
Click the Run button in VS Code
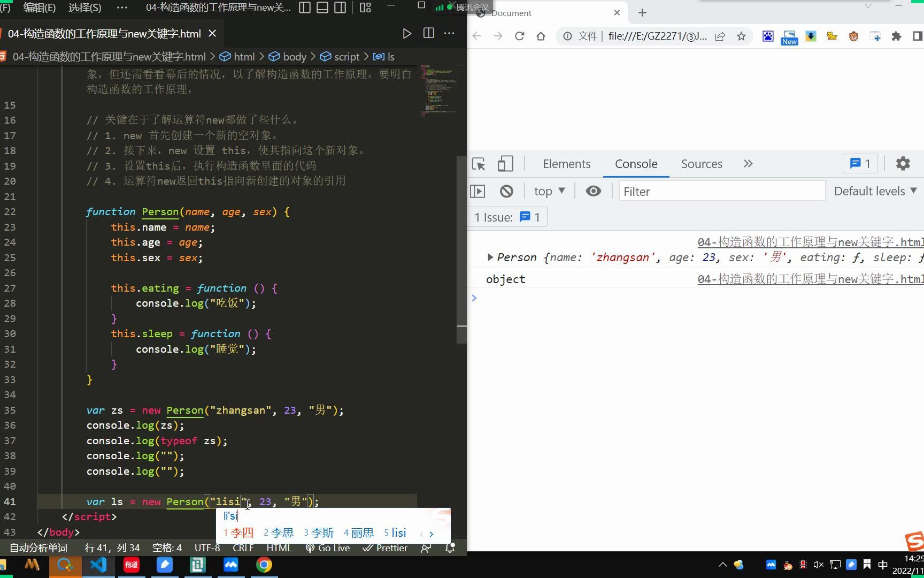pos(407,33)
